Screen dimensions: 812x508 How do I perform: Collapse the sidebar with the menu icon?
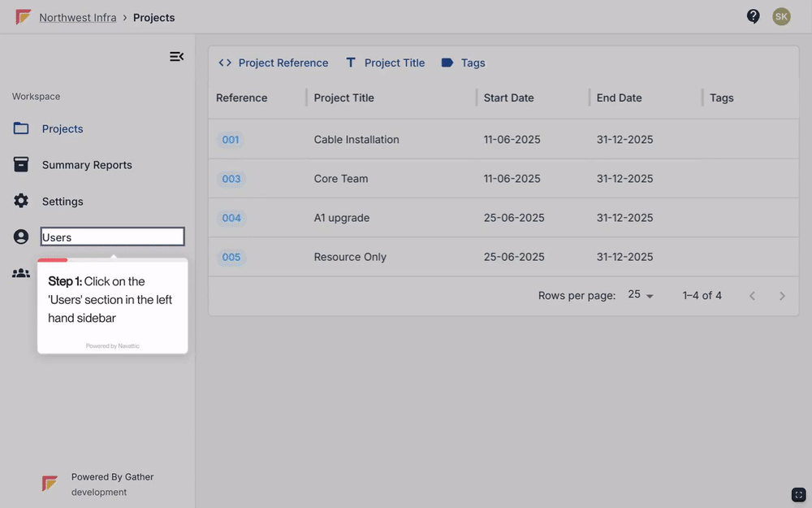point(176,57)
